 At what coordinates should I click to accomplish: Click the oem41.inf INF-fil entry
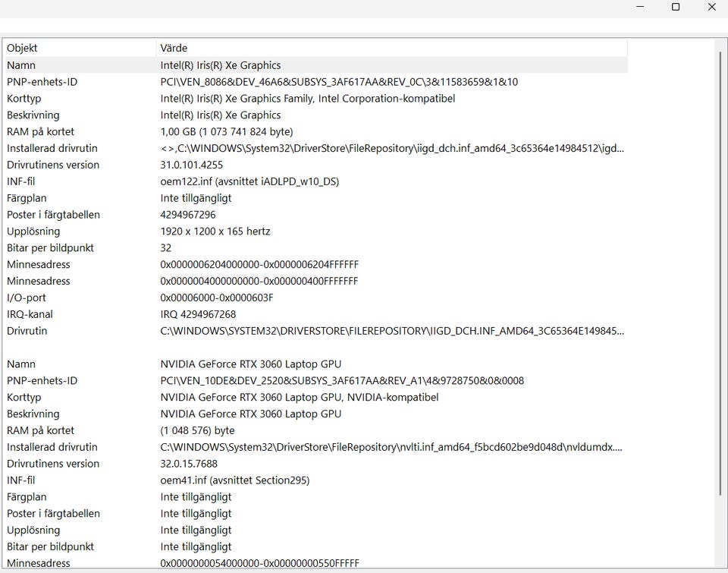point(234,480)
